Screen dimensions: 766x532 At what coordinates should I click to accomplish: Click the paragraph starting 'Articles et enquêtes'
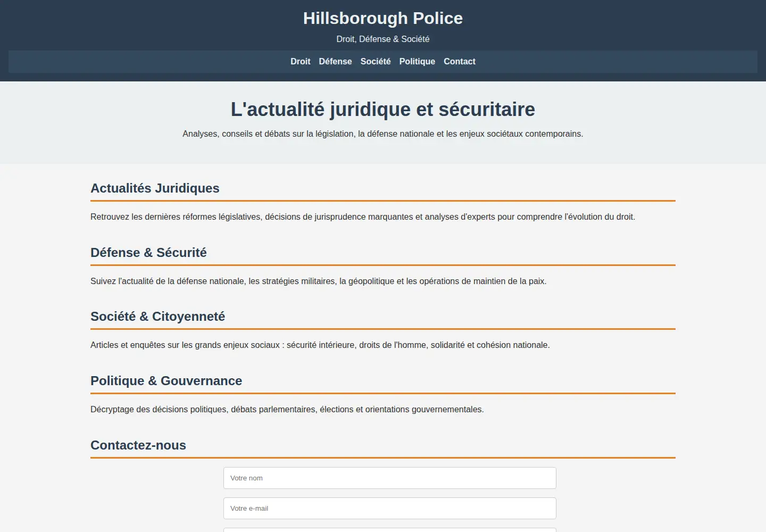(320, 345)
